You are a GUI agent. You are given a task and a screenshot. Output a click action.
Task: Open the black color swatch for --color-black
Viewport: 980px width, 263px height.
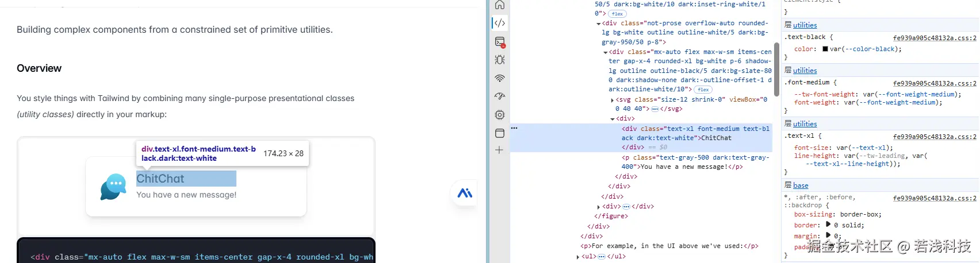[x=825, y=49]
